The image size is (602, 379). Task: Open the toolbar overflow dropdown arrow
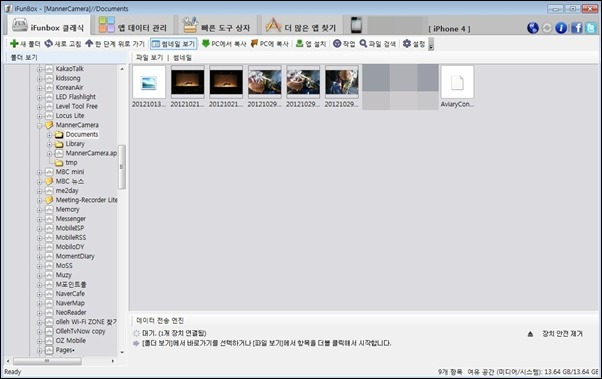[x=431, y=45]
